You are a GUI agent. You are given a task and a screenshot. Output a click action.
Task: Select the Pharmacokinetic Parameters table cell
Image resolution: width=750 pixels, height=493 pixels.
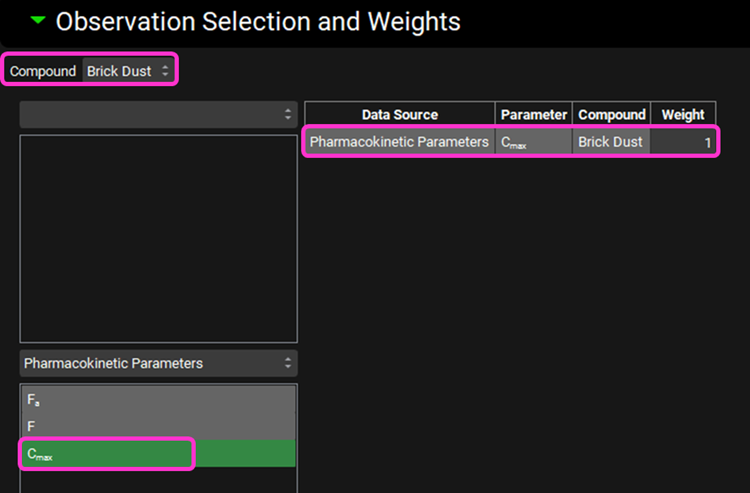click(x=399, y=142)
